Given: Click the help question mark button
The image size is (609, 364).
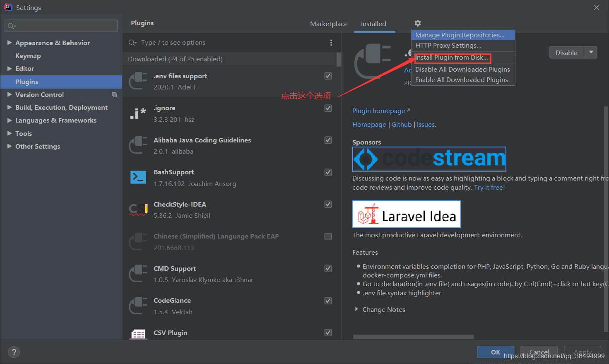Looking at the screenshot, I should tap(14, 352).
